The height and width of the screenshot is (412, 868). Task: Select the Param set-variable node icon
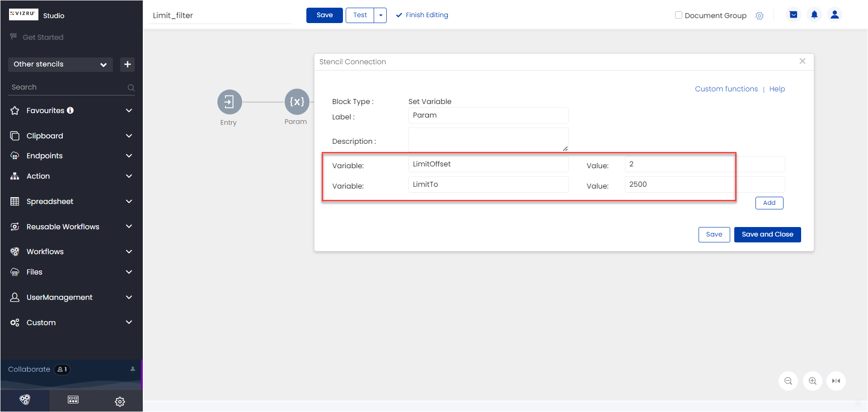(297, 102)
